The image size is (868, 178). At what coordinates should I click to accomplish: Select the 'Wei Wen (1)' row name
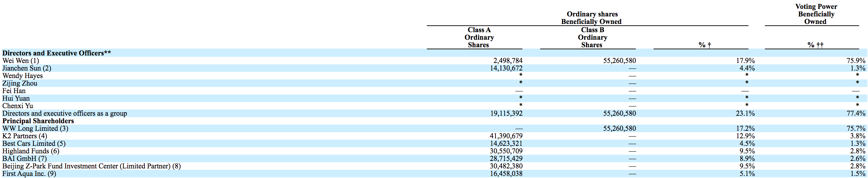[x=20, y=61]
